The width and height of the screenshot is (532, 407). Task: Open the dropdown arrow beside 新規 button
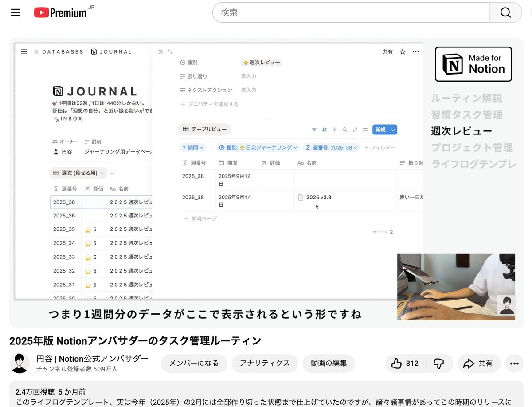coord(392,129)
